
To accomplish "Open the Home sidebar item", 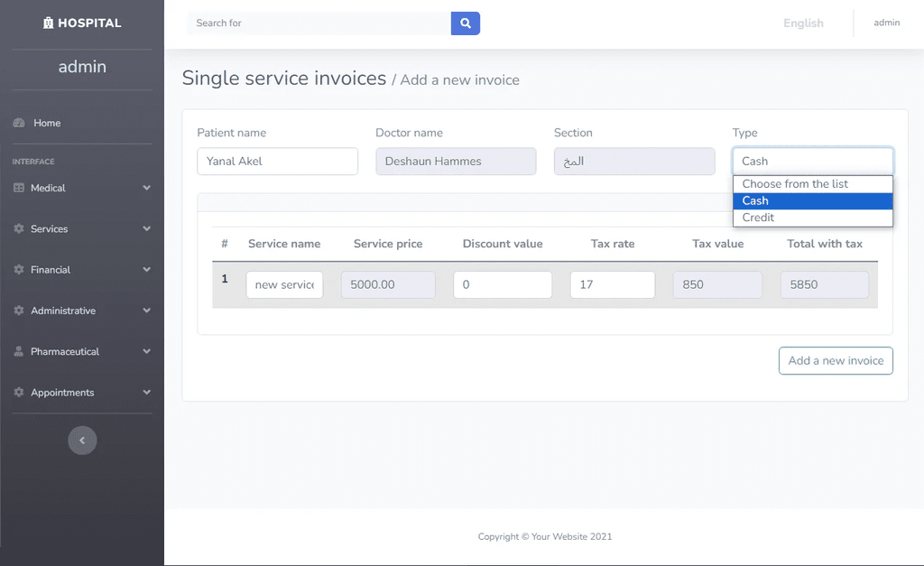I will pyautogui.click(x=82, y=123).
